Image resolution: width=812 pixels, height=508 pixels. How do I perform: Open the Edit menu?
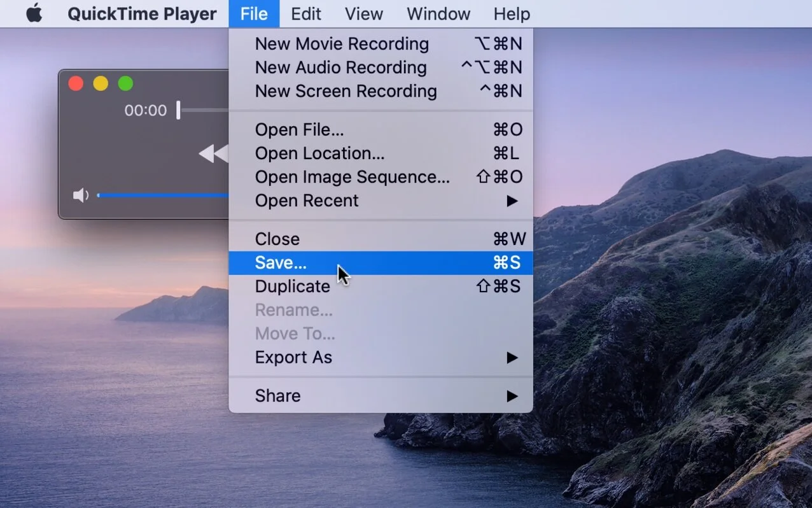click(x=306, y=13)
